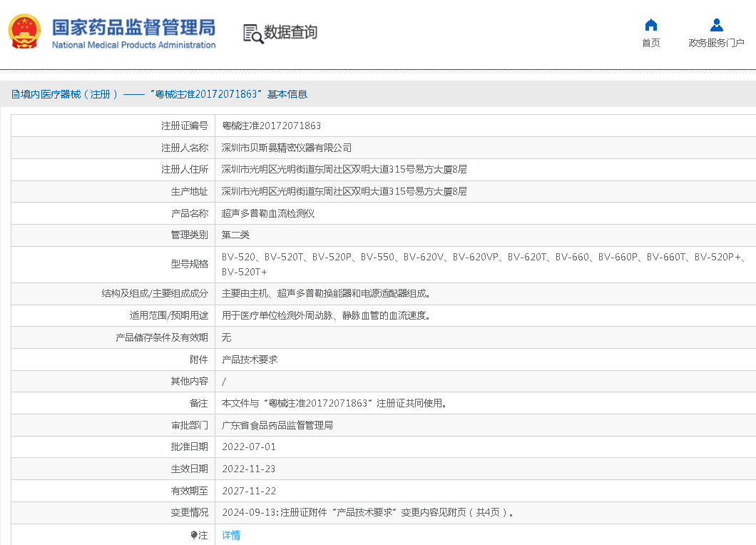Open the 详情 link
This screenshot has height=545, width=756.
click(x=231, y=535)
